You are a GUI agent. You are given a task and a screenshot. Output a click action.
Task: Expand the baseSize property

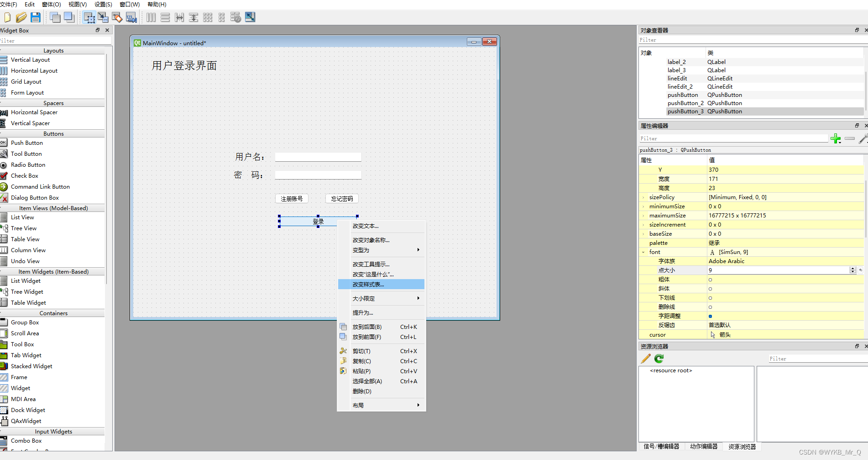pos(643,234)
